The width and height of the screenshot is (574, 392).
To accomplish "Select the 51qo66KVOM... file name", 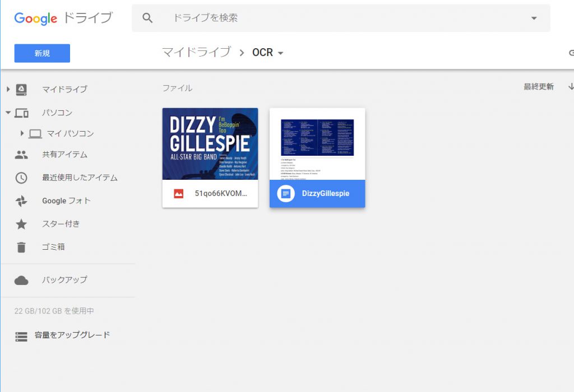I will [221, 193].
